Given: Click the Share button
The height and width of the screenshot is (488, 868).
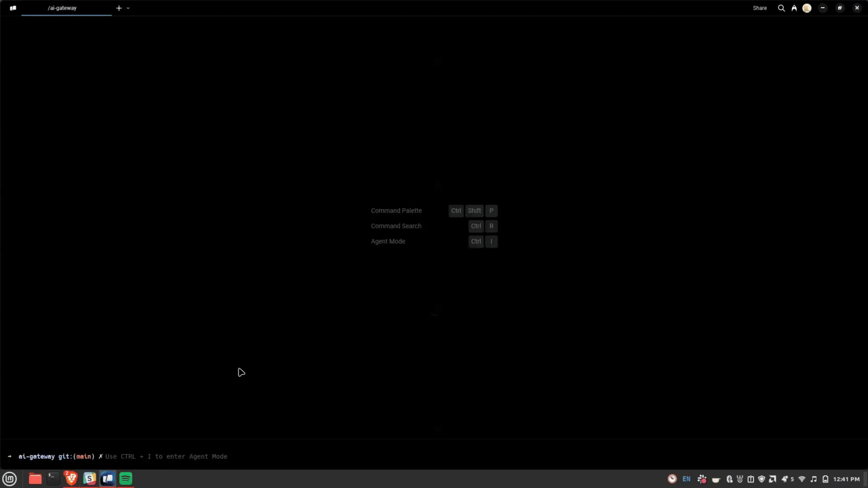Looking at the screenshot, I should [759, 8].
